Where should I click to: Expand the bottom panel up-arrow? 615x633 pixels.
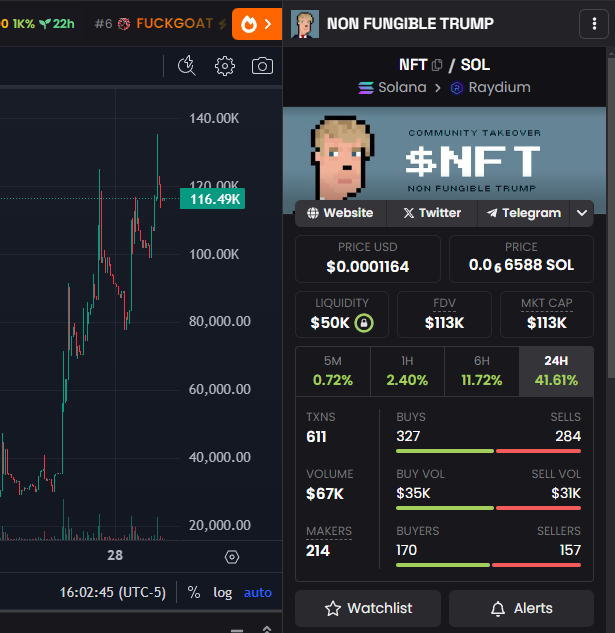pyautogui.click(x=267, y=629)
